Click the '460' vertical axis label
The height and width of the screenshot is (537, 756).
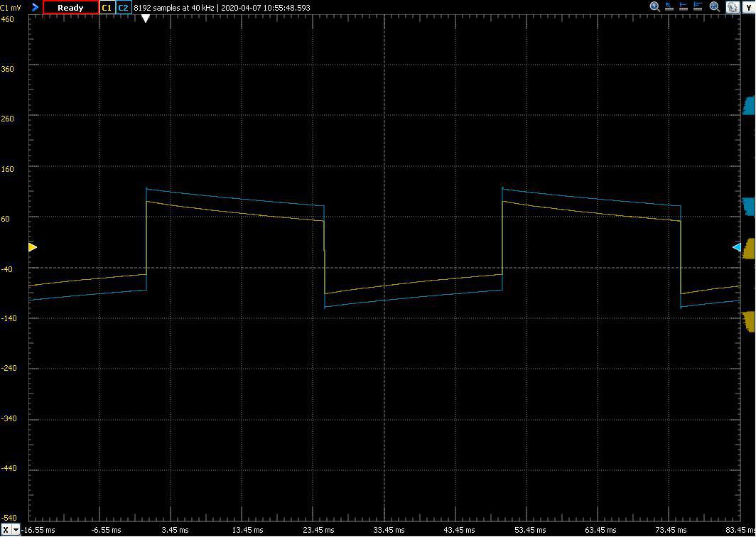[8, 19]
